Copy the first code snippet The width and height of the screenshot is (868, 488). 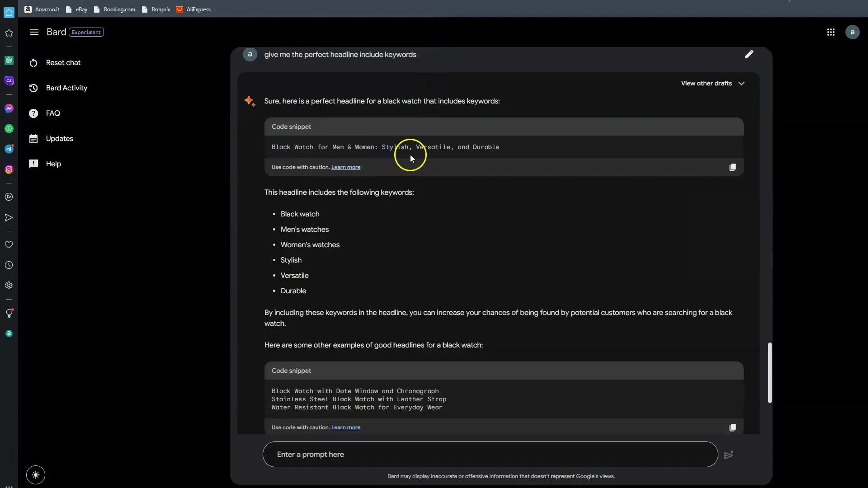point(732,167)
